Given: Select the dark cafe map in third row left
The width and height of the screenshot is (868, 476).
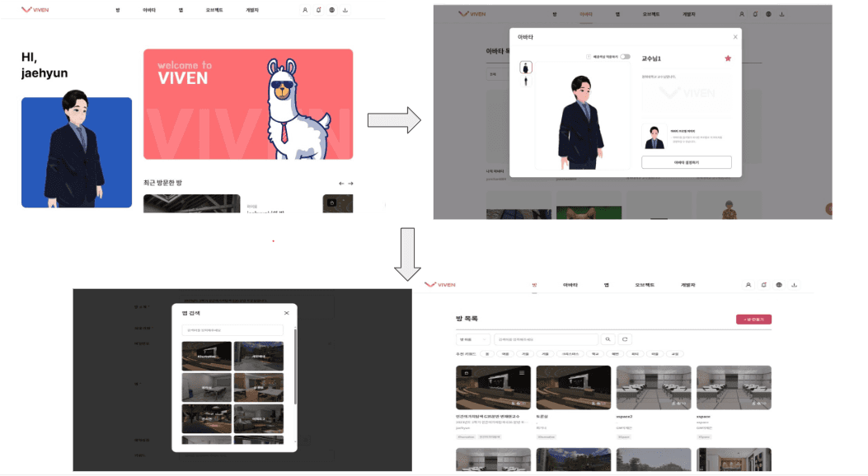Looking at the screenshot, I should point(206,418).
